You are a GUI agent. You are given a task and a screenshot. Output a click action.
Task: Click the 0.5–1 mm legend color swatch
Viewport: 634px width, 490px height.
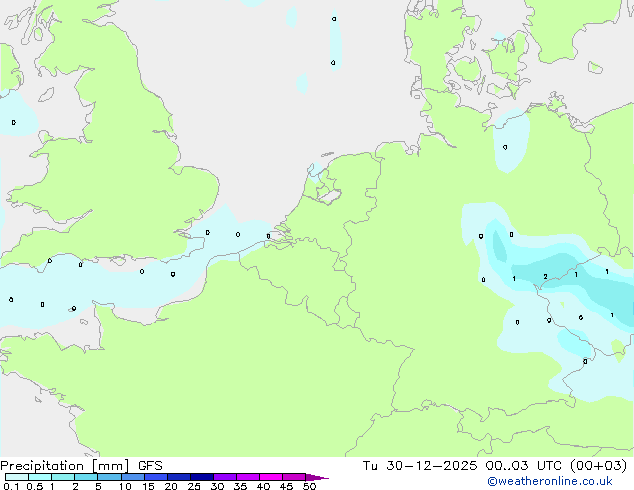pyautogui.click(x=40, y=477)
